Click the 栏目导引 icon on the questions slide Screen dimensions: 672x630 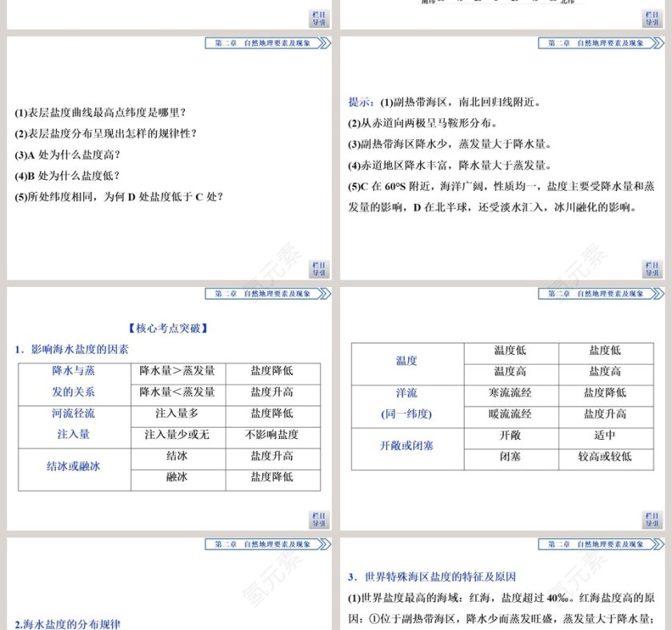pyautogui.click(x=318, y=269)
